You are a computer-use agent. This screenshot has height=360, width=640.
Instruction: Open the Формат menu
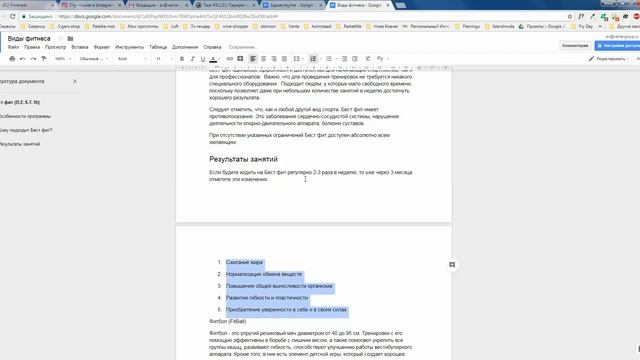(x=102, y=47)
